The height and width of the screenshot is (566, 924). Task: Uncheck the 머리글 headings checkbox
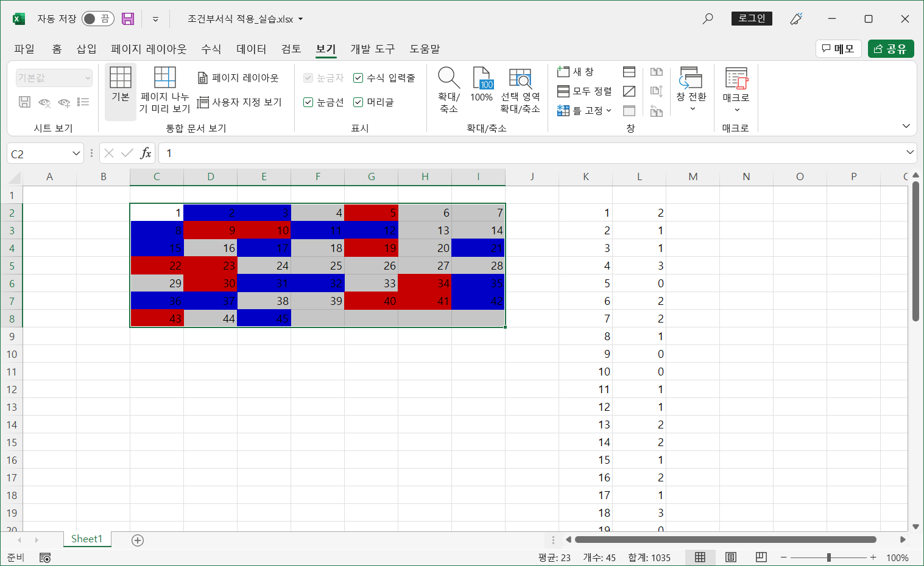[358, 102]
